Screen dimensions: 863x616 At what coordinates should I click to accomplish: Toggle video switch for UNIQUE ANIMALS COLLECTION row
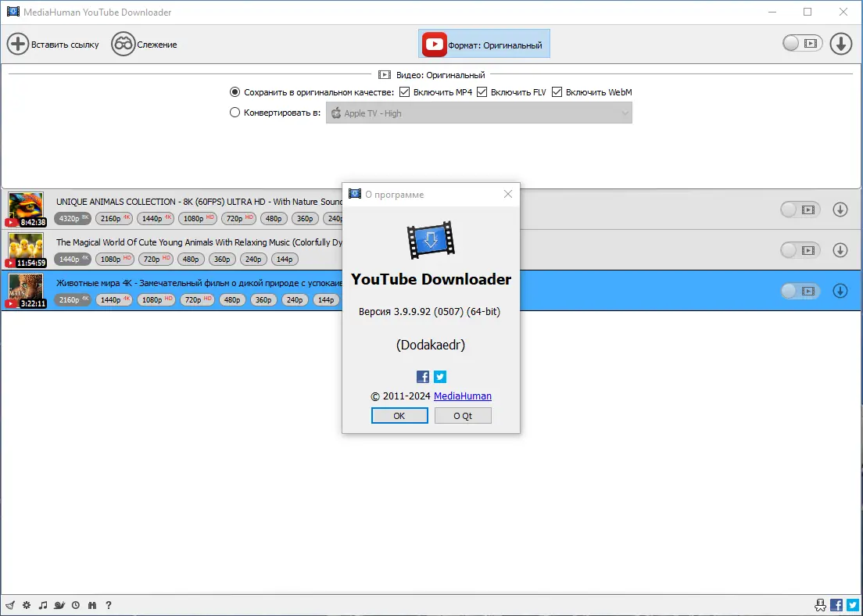(x=800, y=210)
